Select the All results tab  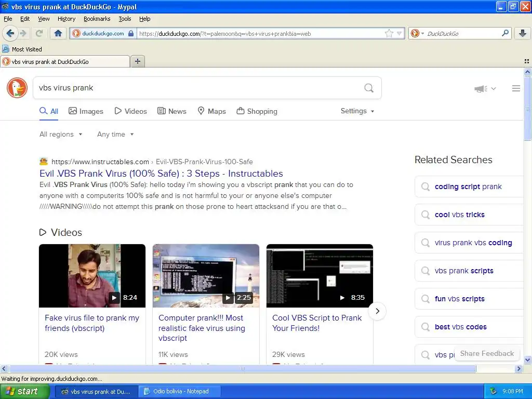(49, 111)
